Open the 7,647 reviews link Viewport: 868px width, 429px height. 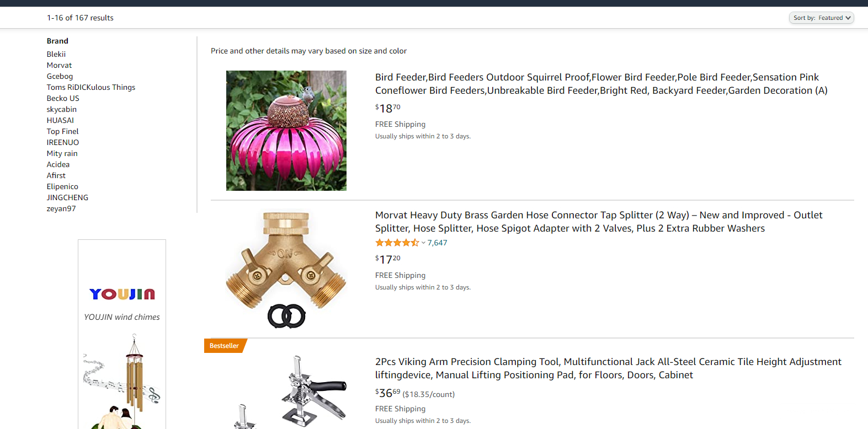tap(437, 243)
